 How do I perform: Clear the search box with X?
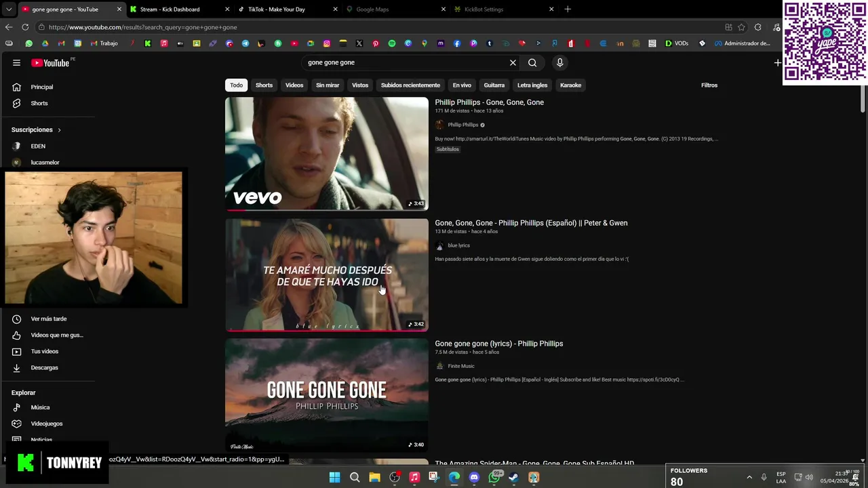click(x=513, y=62)
